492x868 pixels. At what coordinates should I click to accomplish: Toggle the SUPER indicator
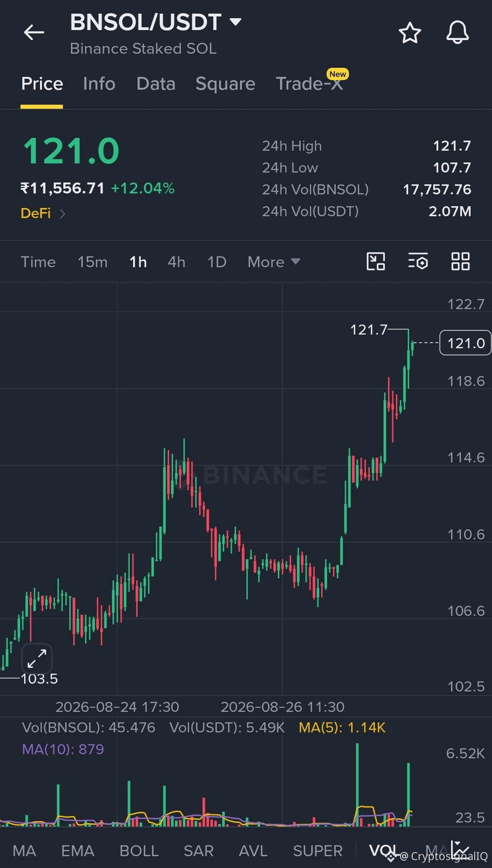click(318, 851)
